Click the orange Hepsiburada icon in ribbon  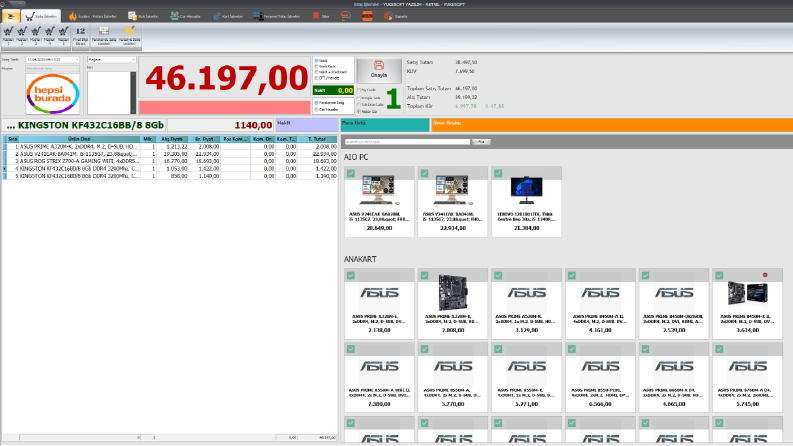click(367, 16)
